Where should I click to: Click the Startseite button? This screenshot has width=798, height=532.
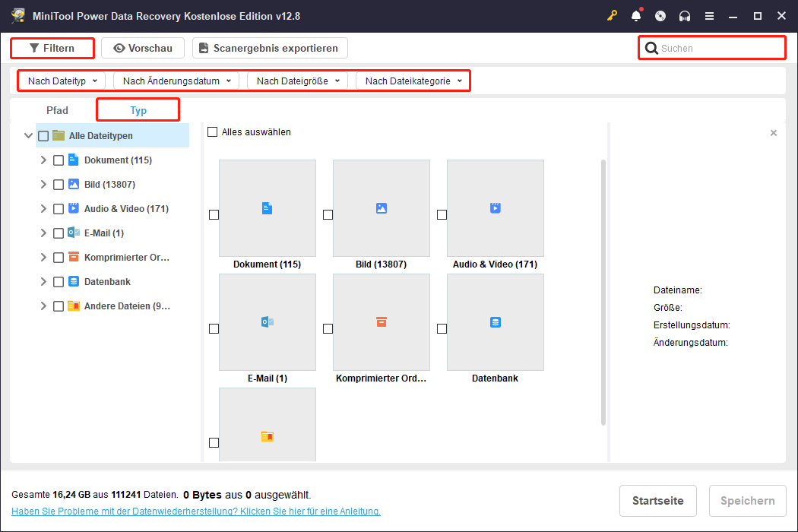(x=657, y=501)
